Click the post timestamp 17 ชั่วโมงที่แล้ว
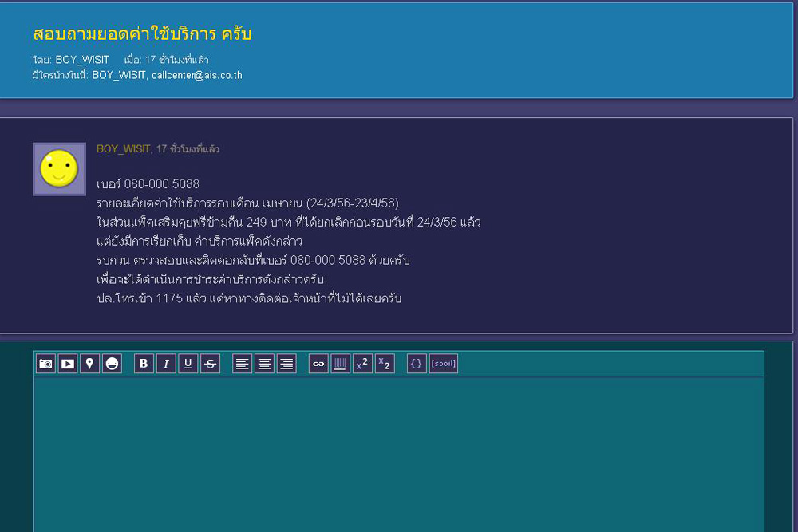Screen dimensions: 798x532 click(188, 149)
